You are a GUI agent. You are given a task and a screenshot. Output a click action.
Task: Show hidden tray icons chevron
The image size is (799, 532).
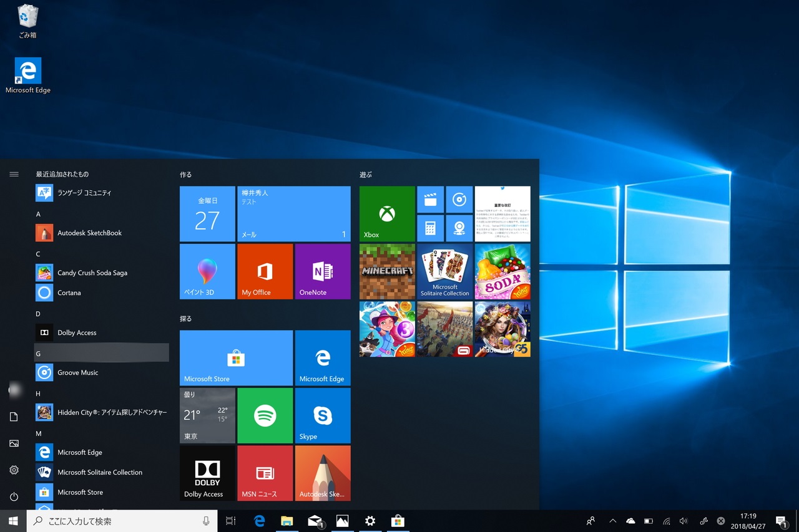pos(612,521)
